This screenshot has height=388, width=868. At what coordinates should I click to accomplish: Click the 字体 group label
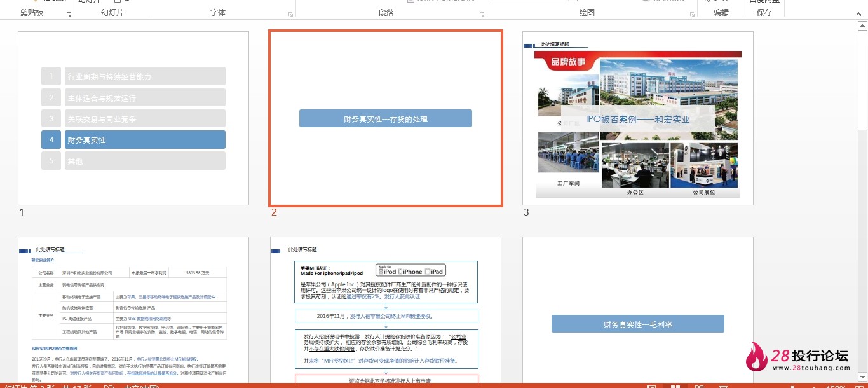pos(218,13)
